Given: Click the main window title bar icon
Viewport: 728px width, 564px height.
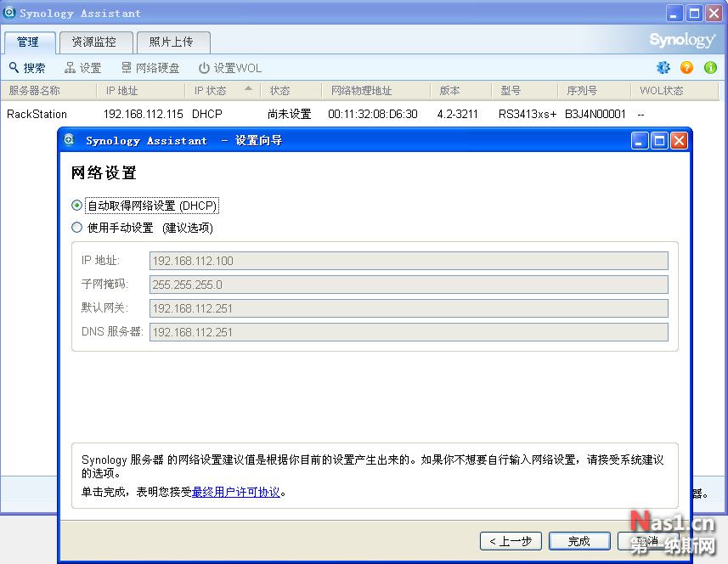Looking at the screenshot, I should tap(8, 13).
